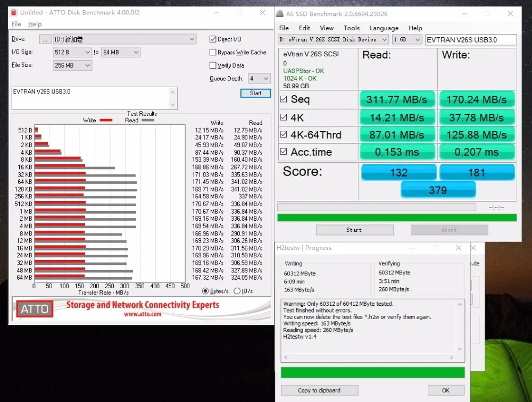
Task: Close the AS SSD Benchmark window
Action: pos(510,14)
